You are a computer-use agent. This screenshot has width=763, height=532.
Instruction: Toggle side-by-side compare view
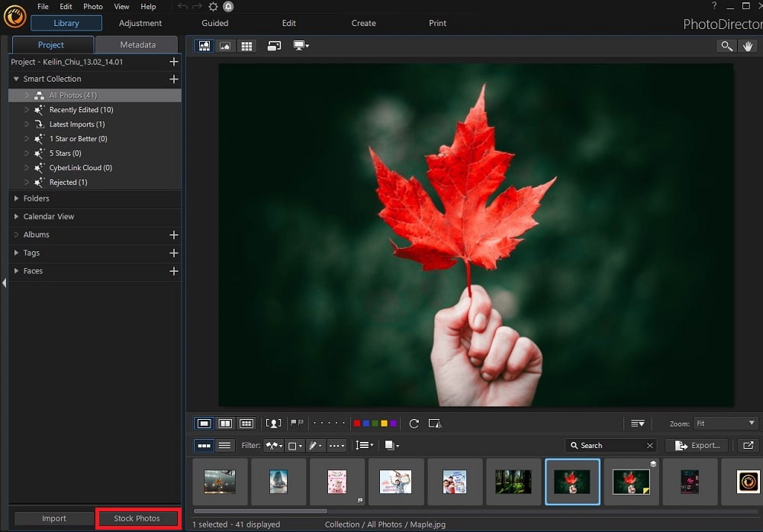226,423
